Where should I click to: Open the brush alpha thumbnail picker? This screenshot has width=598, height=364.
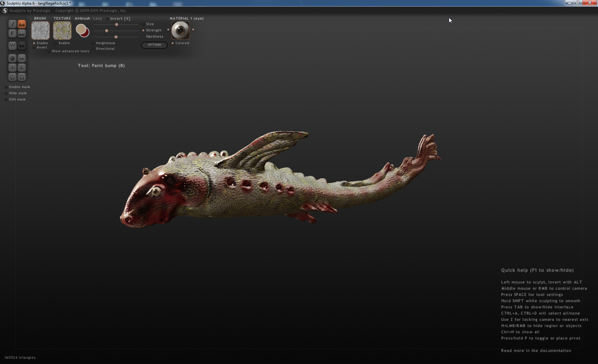click(40, 30)
